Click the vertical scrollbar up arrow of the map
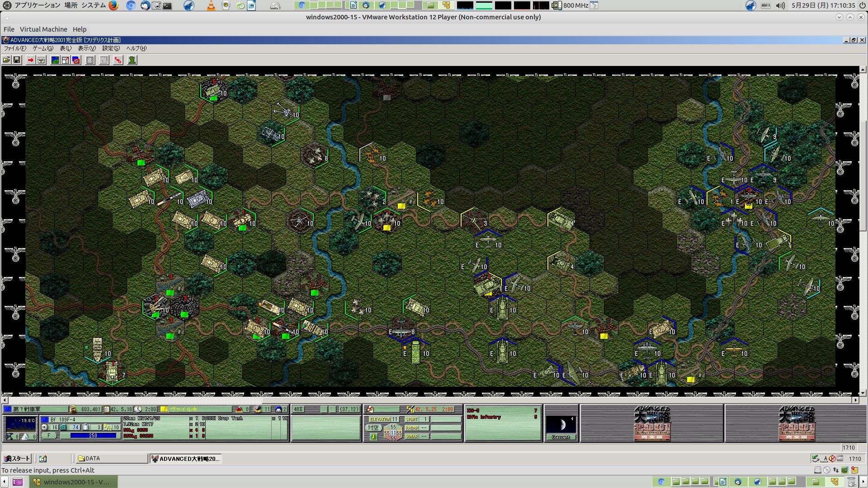 click(x=863, y=70)
